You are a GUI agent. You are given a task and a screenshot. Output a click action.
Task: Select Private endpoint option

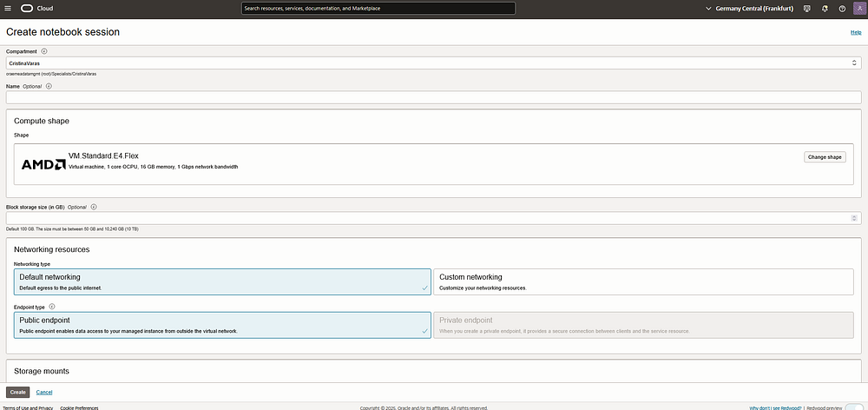(643, 325)
